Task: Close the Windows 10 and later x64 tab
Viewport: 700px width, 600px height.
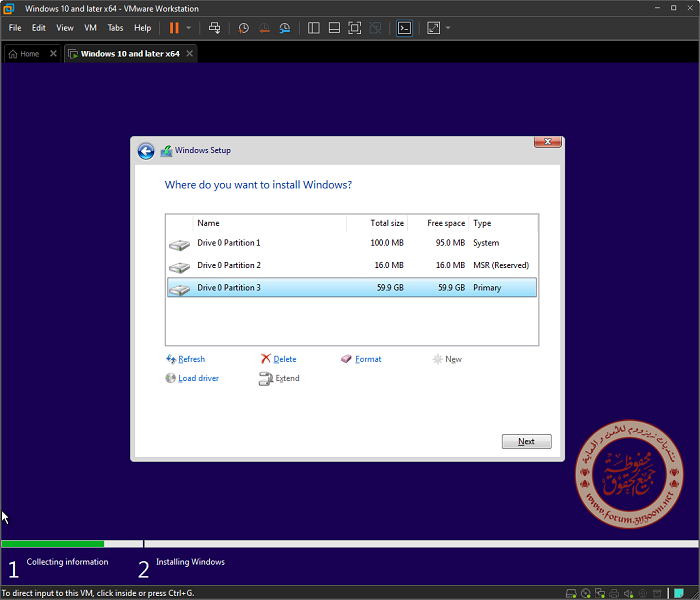Action: point(190,54)
